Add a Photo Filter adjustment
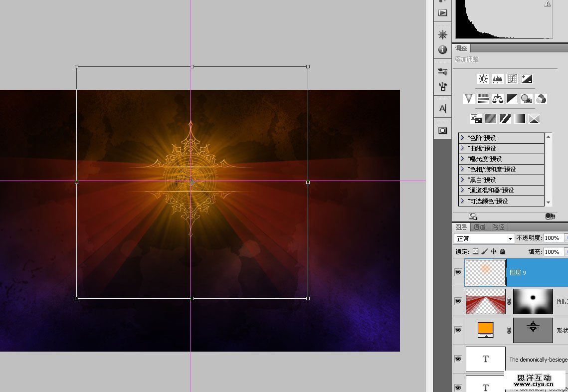Viewport: 568px width, 392px height. [526, 99]
